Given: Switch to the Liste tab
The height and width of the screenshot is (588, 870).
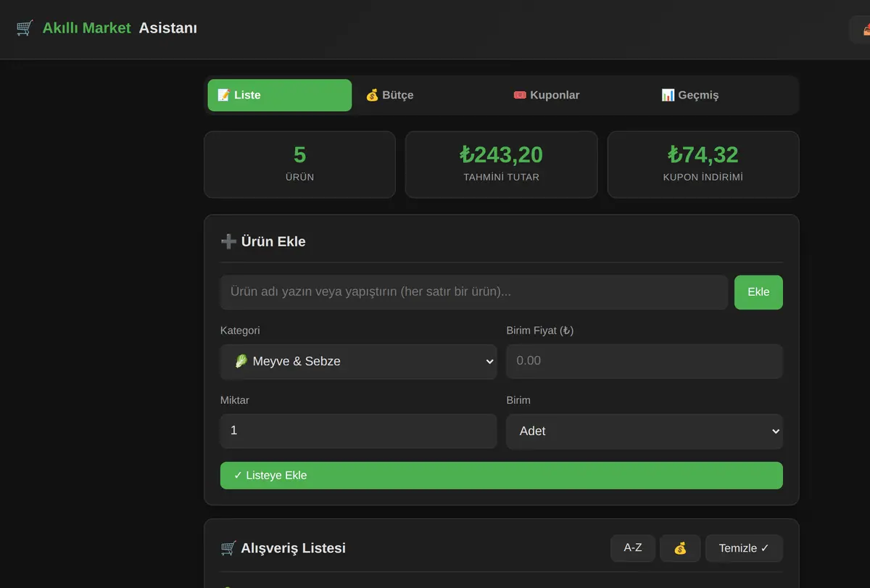Looking at the screenshot, I should tap(280, 95).
